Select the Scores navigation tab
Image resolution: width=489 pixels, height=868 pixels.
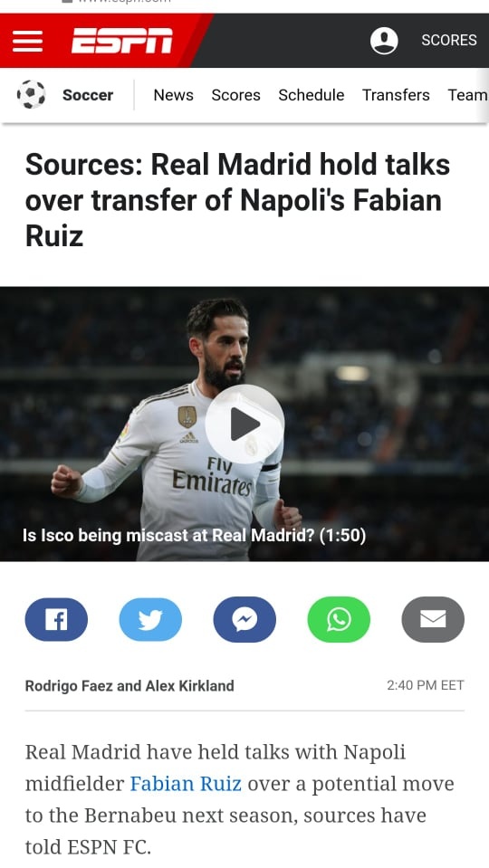click(236, 95)
